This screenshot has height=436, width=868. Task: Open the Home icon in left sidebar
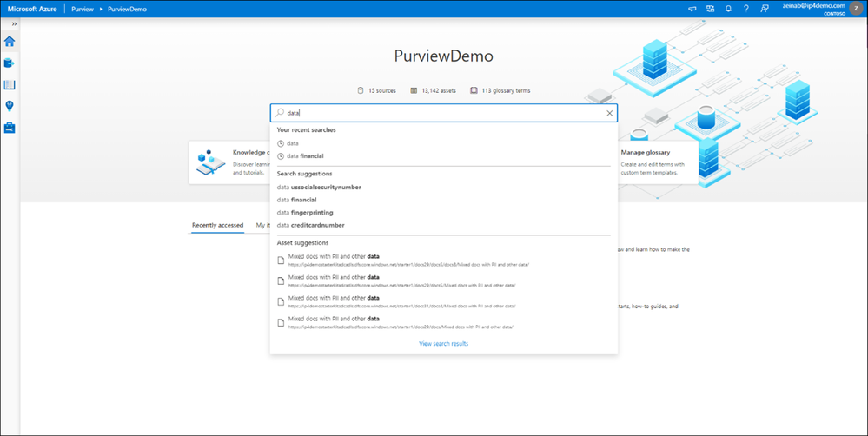tap(10, 42)
